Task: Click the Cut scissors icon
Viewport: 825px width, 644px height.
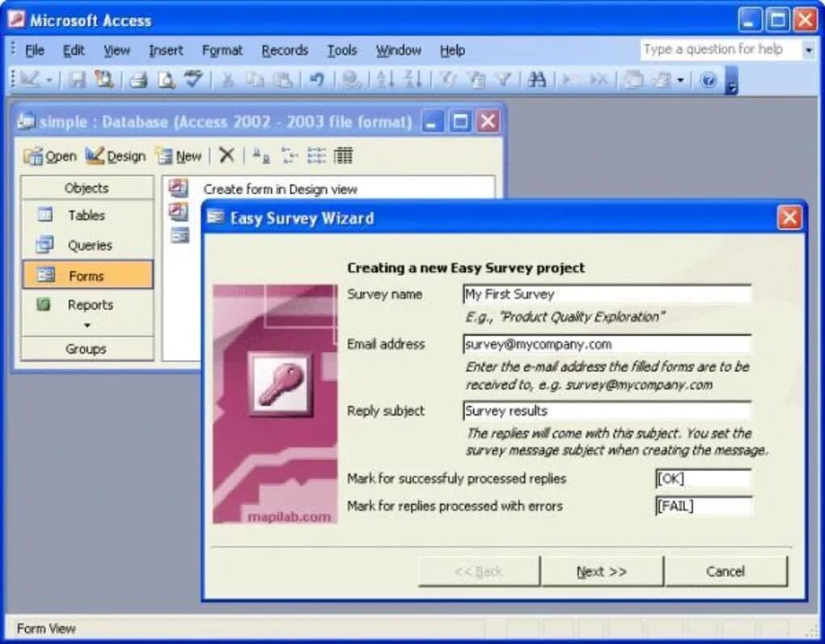Action: 228,80
